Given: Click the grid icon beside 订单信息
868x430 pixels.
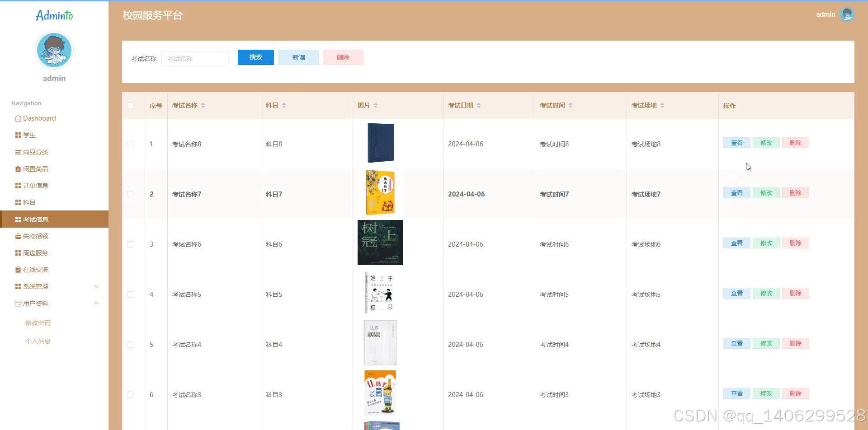Looking at the screenshot, I should pos(18,186).
